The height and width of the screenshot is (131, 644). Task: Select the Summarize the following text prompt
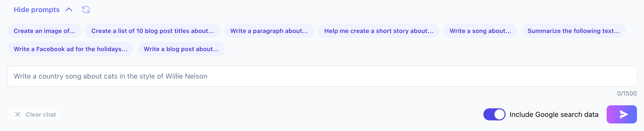574,31
